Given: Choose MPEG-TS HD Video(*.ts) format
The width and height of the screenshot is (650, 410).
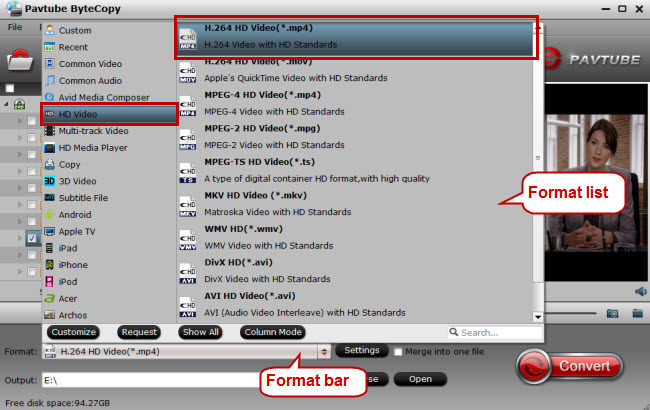Looking at the screenshot, I should pyautogui.click(x=356, y=171).
